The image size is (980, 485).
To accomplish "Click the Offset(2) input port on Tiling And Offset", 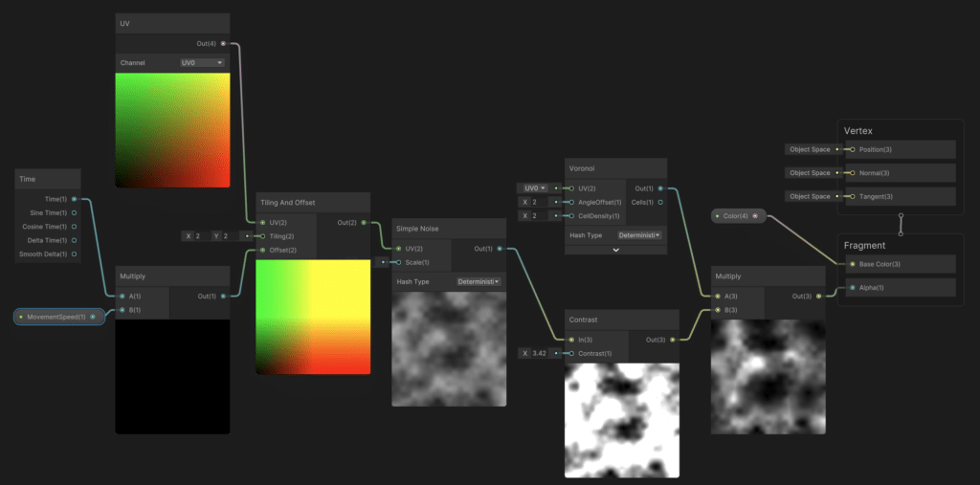I will click(263, 250).
